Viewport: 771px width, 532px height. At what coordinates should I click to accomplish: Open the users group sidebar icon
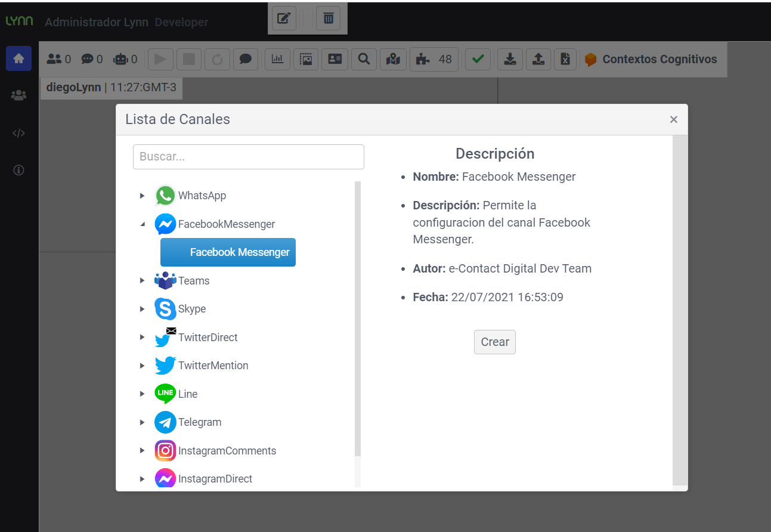(x=18, y=95)
